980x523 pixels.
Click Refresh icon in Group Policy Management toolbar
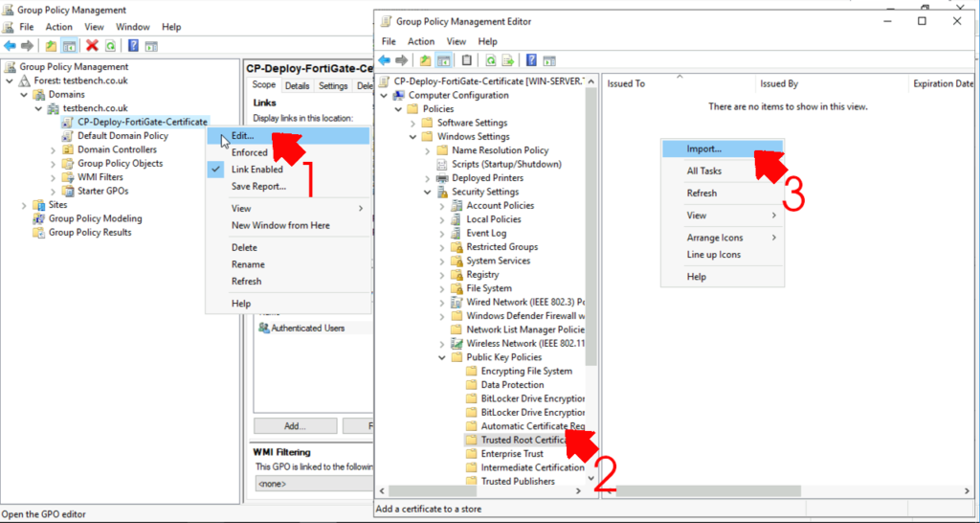(111, 45)
